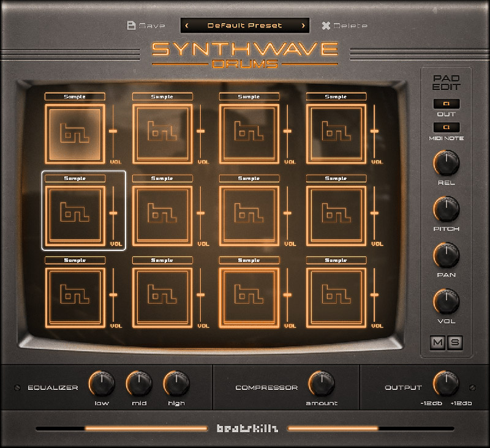Trigger the third pad in the middle row

tap(249, 215)
